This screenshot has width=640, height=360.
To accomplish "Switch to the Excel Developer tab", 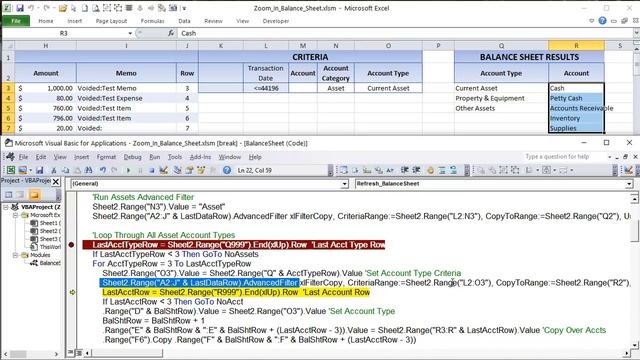I will coord(276,21).
